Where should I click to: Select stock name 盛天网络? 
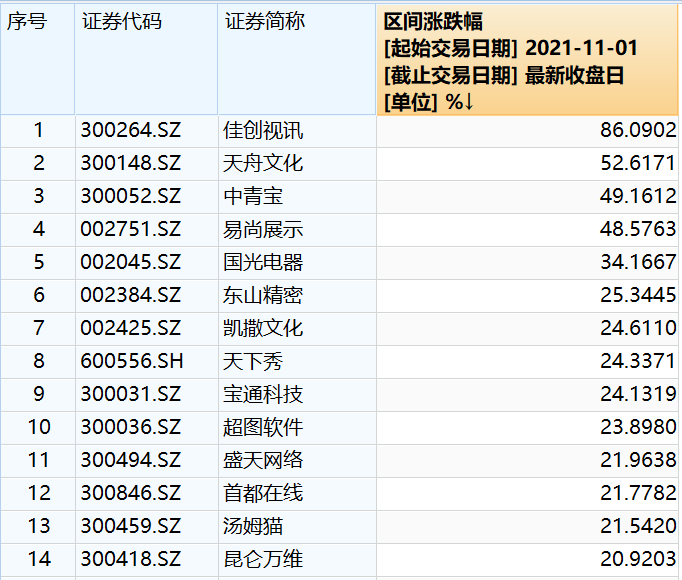tap(263, 460)
